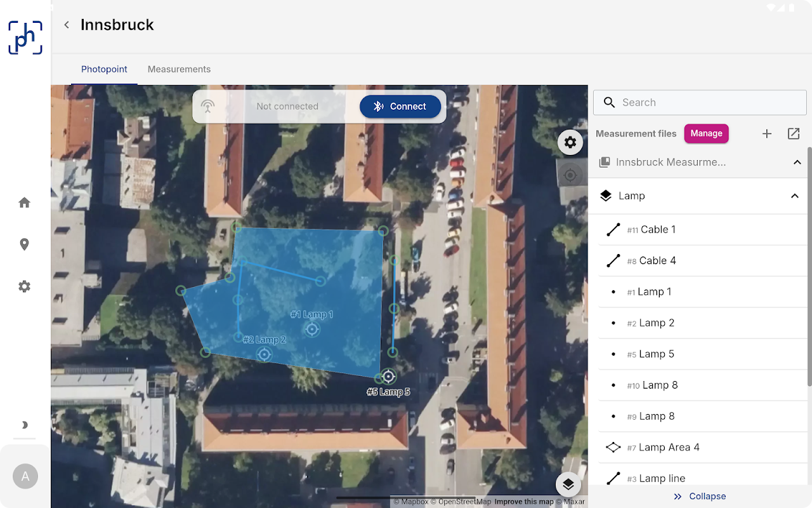Collapse the Innsbruck Measurement file chevron

pos(797,163)
